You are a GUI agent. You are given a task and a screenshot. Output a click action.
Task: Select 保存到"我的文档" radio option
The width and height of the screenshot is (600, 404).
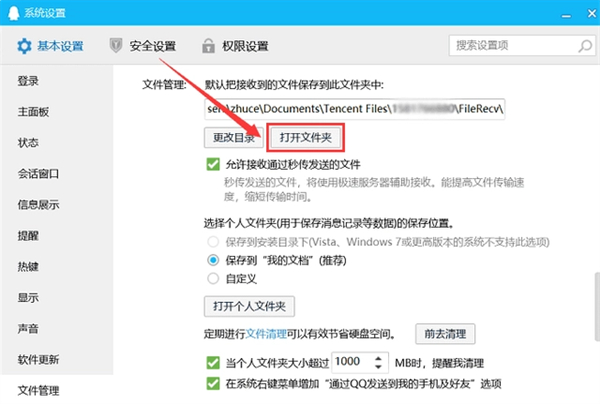tap(212, 258)
